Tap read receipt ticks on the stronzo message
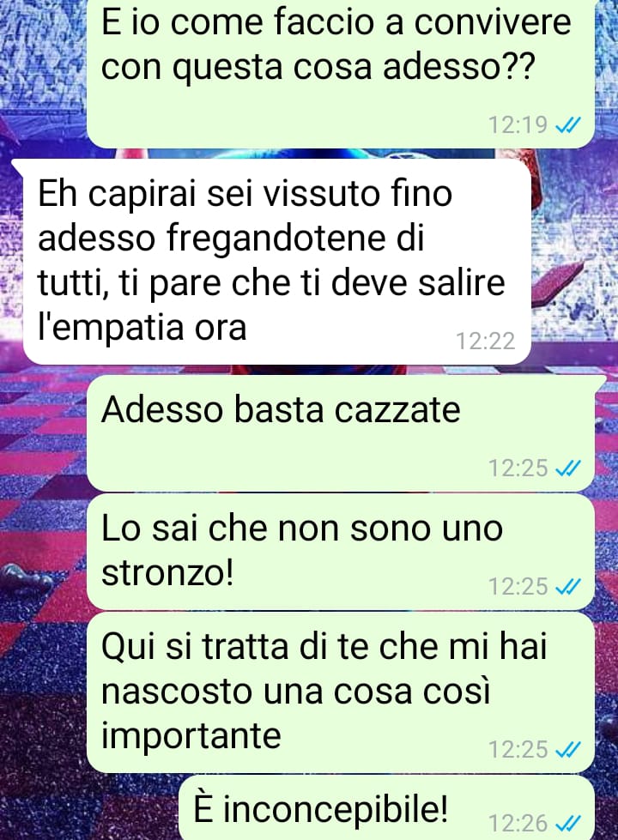This screenshot has height=840, width=618. click(567, 587)
